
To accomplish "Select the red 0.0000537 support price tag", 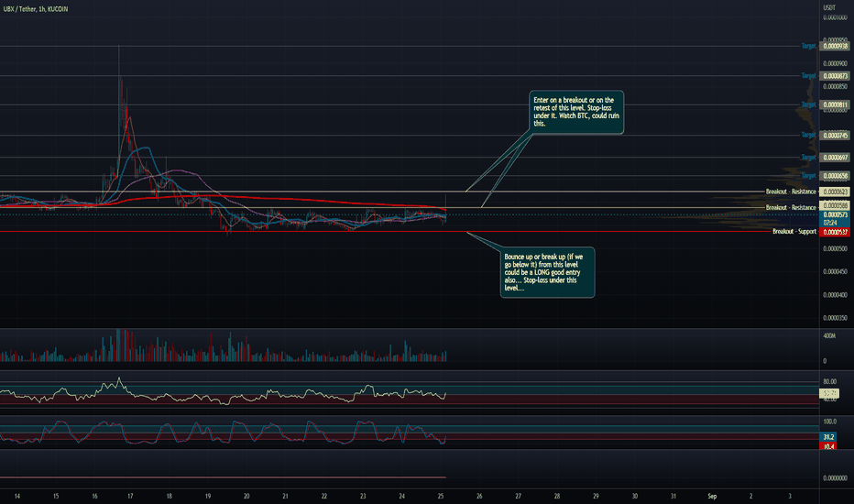I will coord(835,232).
